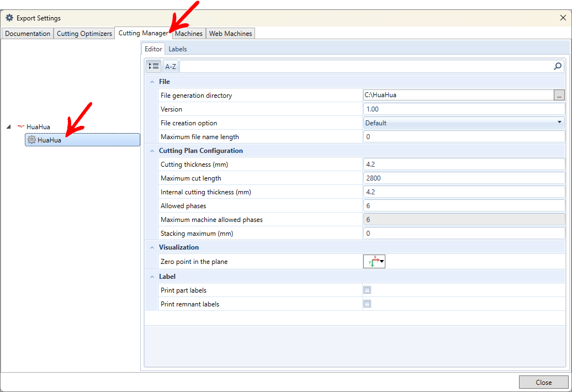Select the Cutting Manager tab
Viewport: 572px width, 392px height.
coord(144,33)
